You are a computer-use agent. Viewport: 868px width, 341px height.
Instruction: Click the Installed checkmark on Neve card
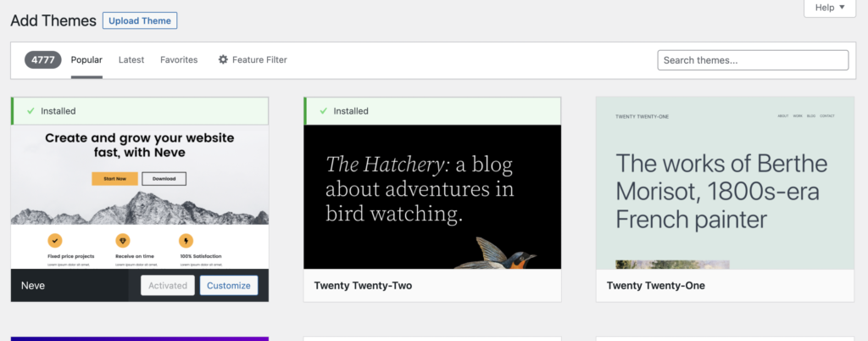click(x=31, y=111)
